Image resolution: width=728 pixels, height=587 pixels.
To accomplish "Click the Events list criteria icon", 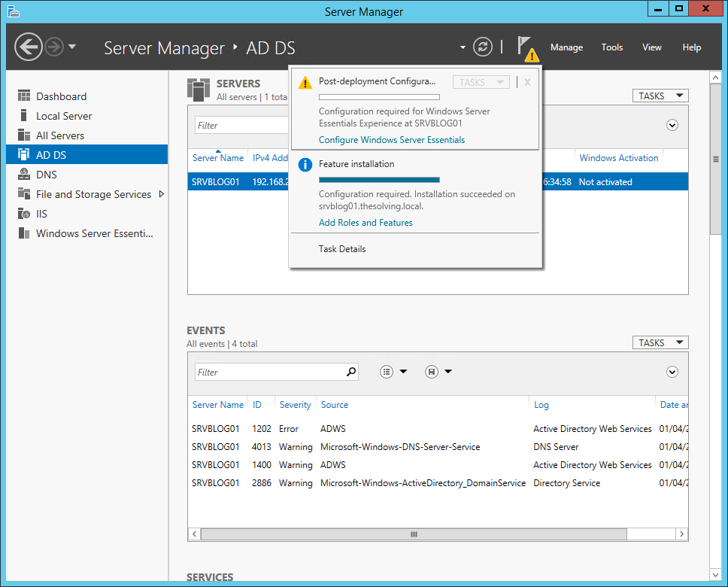I will pos(387,371).
